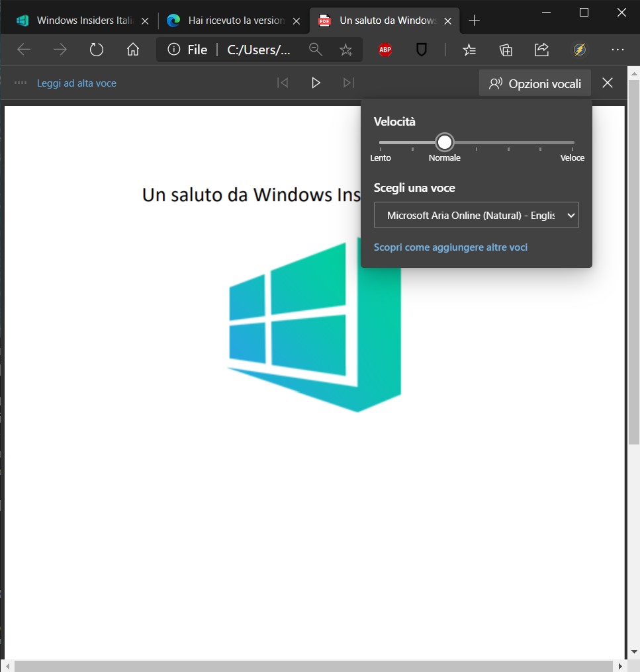The height and width of the screenshot is (672, 640).
Task: Click the horizontal scrollbar right arrow
Action: pos(620,666)
